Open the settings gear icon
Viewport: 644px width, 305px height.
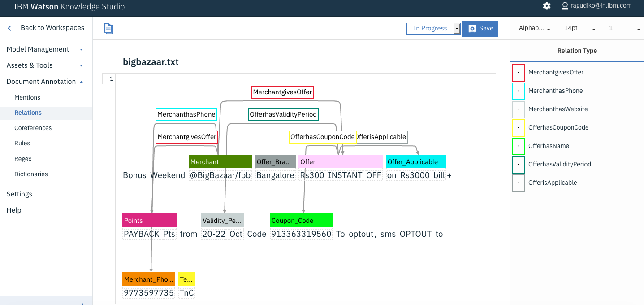click(547, 6)
